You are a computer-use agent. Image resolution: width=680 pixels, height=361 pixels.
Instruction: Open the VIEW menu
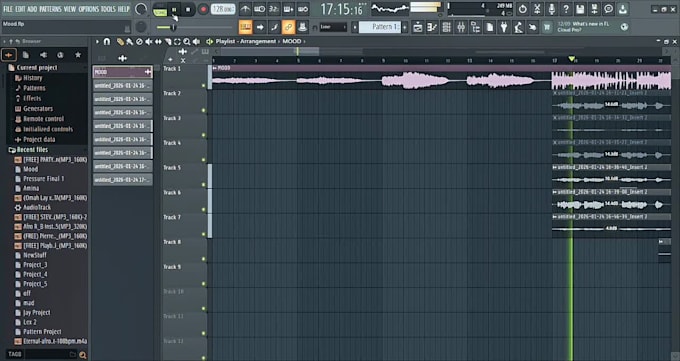pyautogui.click(x=70, y=9)
